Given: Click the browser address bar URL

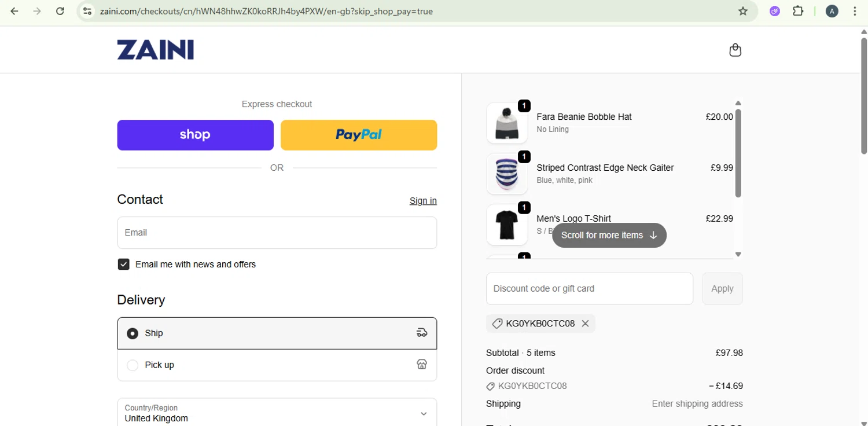Looking at the screenshot, I should [266, 11].
